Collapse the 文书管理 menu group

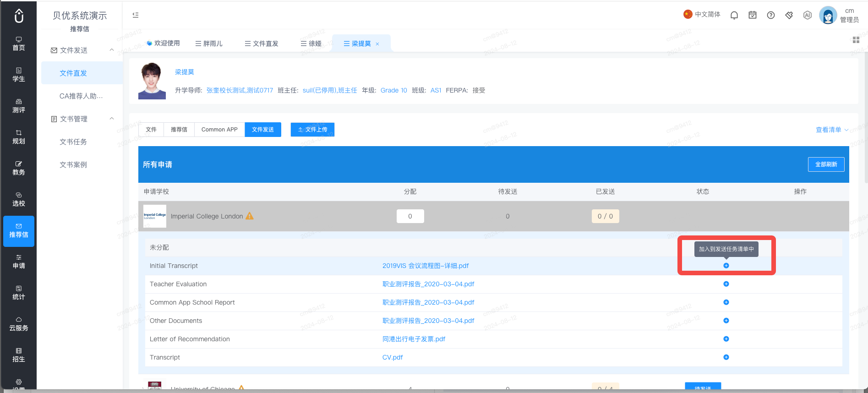coord(112,119)
